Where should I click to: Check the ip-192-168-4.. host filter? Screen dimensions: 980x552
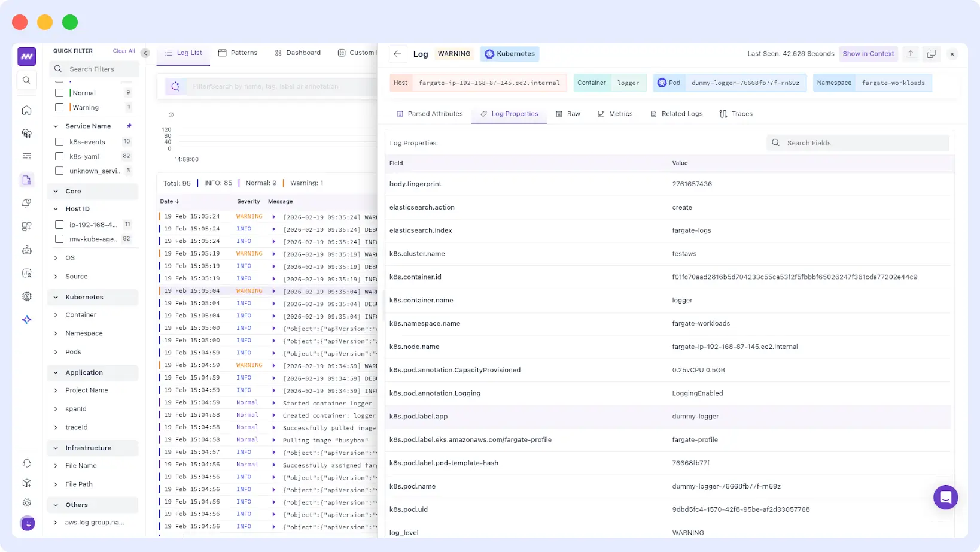point(59,225)
